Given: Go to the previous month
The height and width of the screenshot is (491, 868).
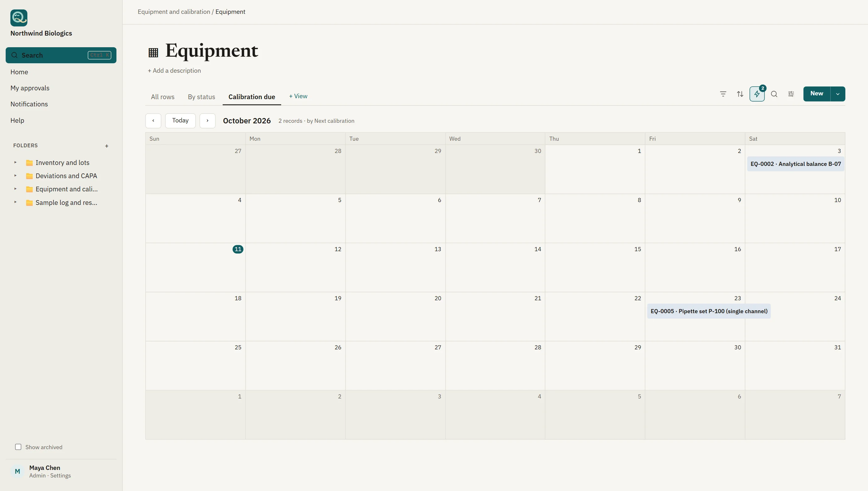Looking at the screenshot, I should tap(153, 121).
